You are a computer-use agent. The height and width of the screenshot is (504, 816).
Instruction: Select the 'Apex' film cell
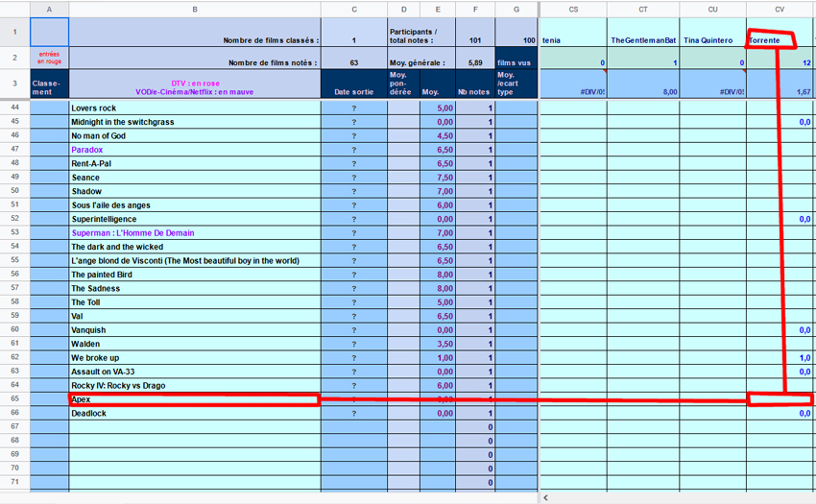(x=195, y=399)
